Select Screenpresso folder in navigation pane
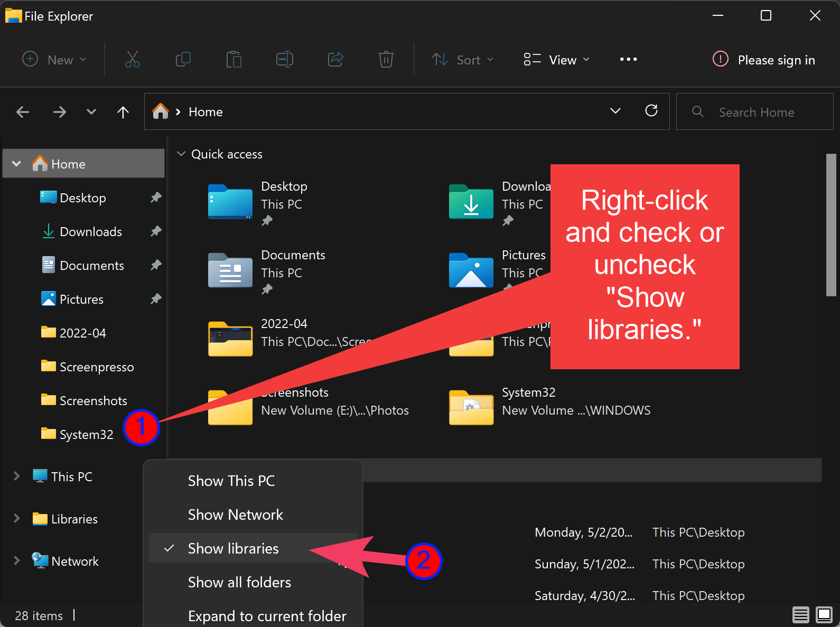Screen dimensions: 840x627 pyautogui.click(x=83, y=367)
